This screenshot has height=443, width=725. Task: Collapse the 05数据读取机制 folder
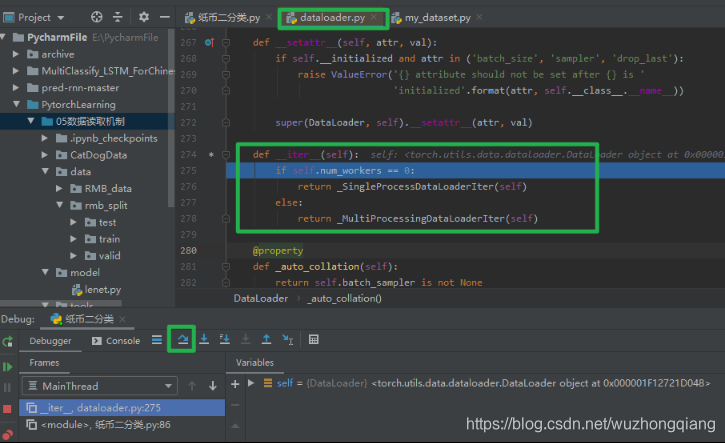(31, 121)
